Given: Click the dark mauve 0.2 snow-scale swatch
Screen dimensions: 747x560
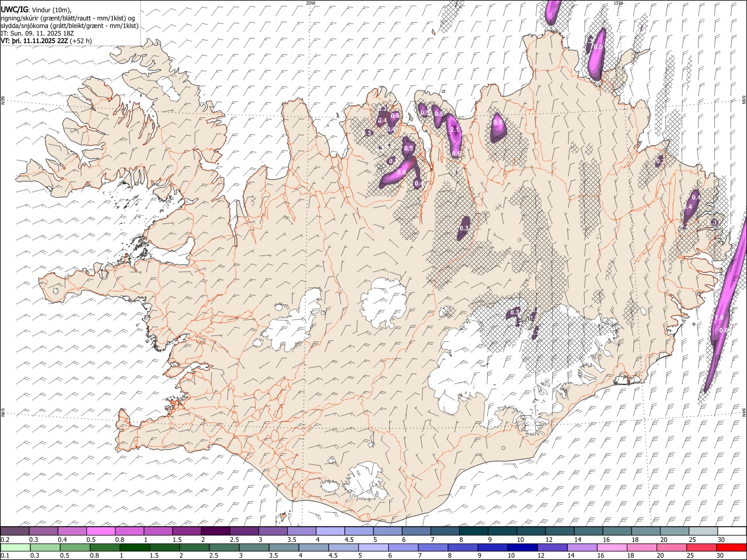Looking at the screenshot, I should (15, 531).
